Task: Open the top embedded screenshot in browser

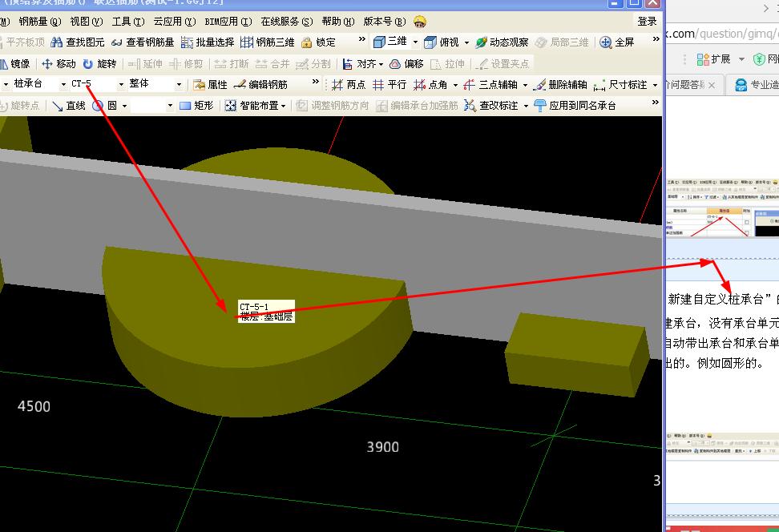Action: coord(722,208)
